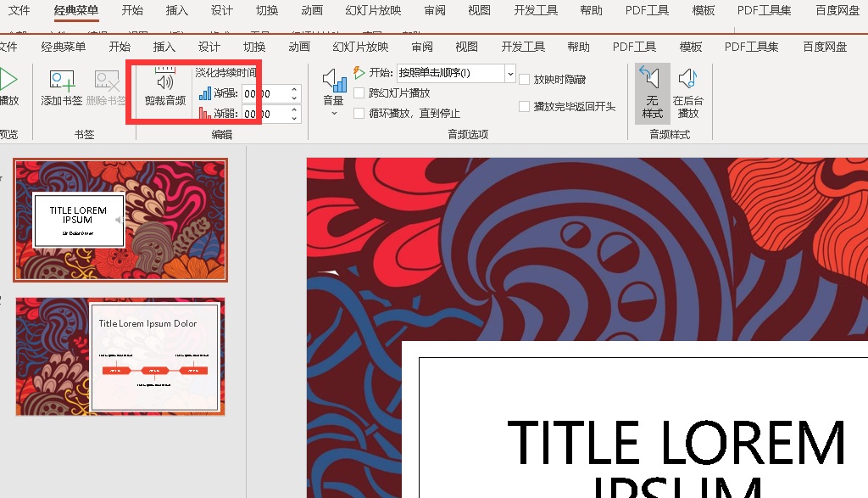The image size is (868, 498).
Task: Click the green 播放 preview play icon
Action: [8, 79]
